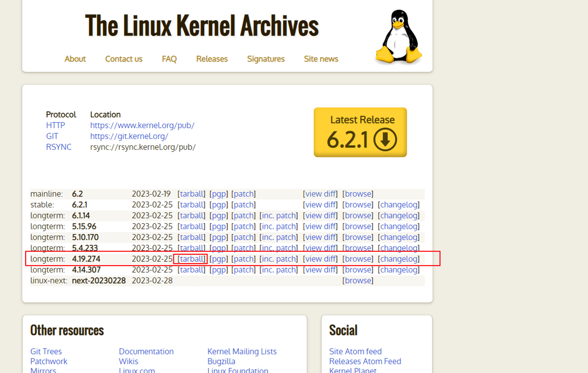Open the Site Atom feed link

355,351
